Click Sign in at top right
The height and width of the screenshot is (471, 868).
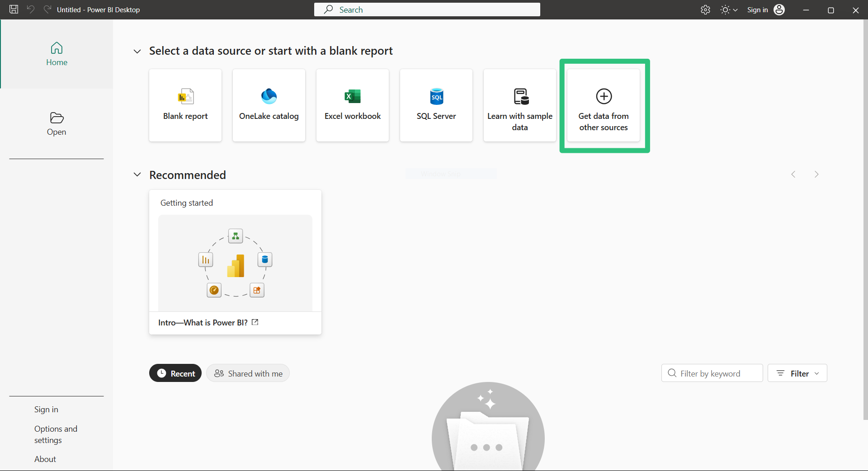tap(757, 9)
